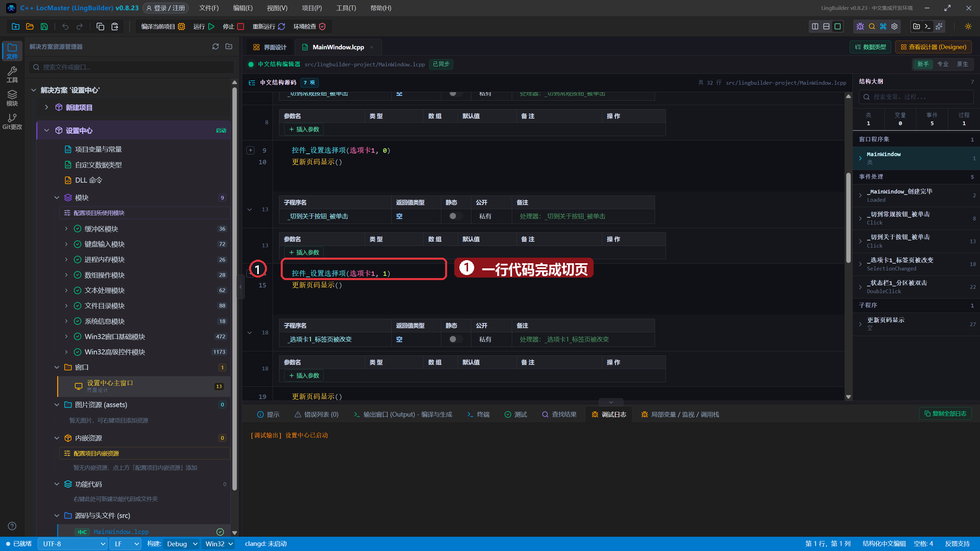This screenshot has height=551, width=980.
Task: Click the terminal prompt icon top right
Action: tap(927, 27)
